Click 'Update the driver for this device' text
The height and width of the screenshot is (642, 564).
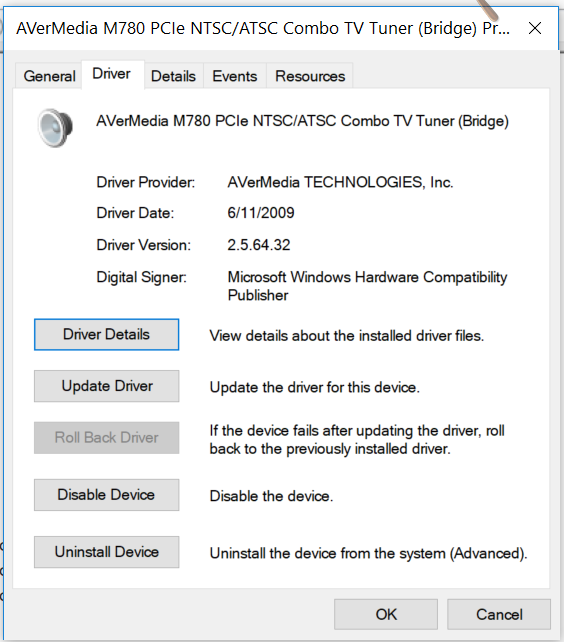point(315,387)
